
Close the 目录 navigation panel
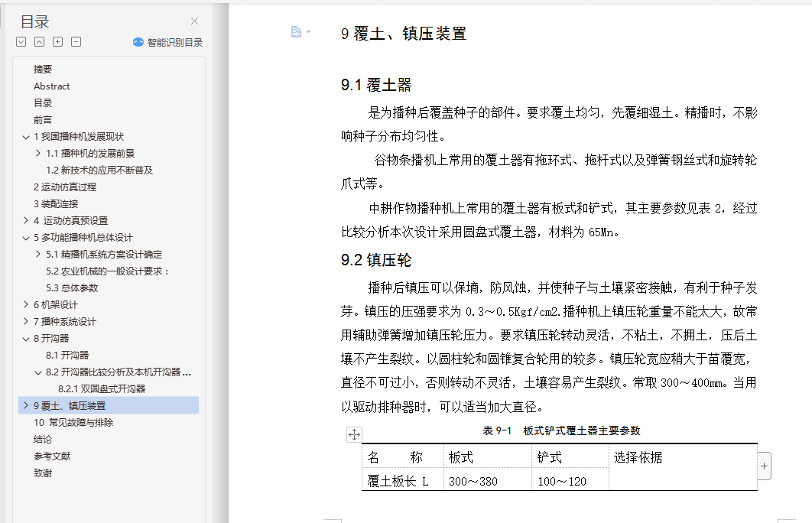(x=194, y=21)
